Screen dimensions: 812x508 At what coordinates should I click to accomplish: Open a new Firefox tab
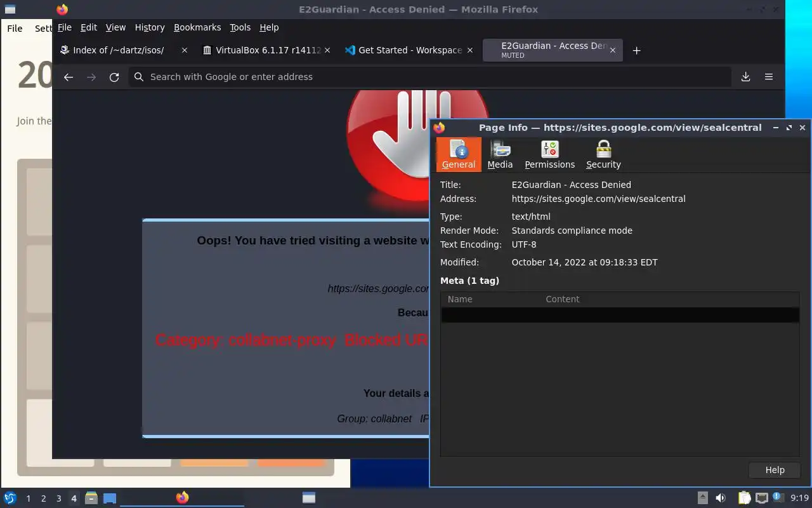click(x=636, y=51)
